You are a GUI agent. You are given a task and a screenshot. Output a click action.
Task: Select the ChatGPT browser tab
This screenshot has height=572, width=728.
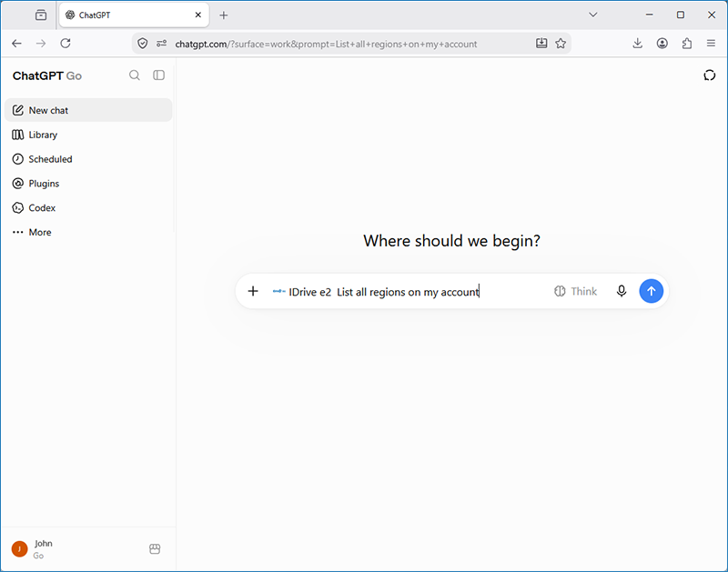coord(134,15)
